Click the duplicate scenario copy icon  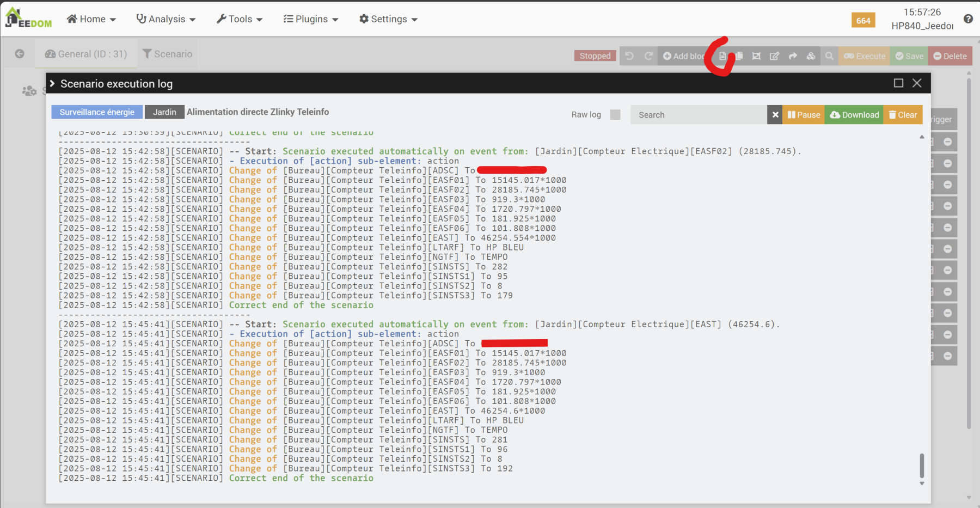pyautogui.click(x=739, y=56)
